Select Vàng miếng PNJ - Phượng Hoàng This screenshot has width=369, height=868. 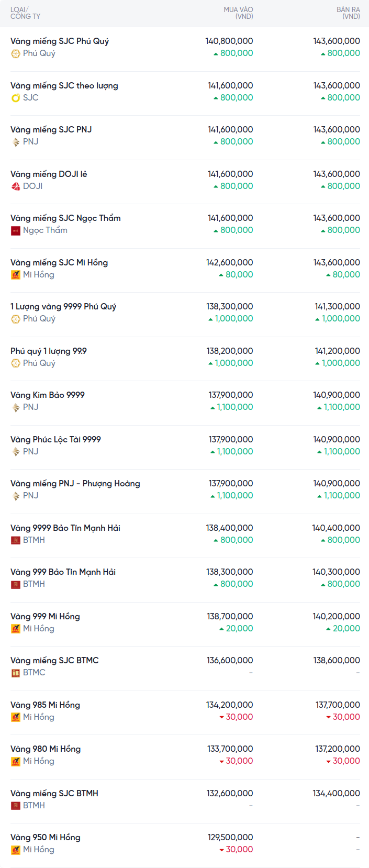pos(75,484)
